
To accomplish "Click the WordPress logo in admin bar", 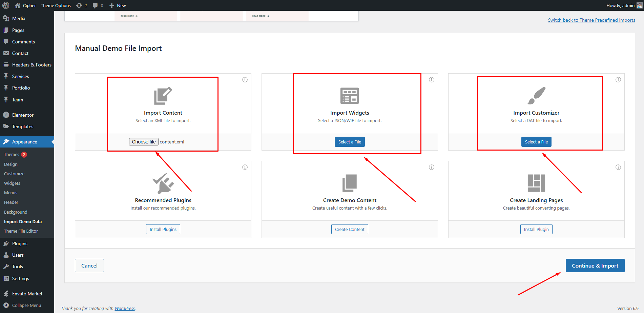I will 6,5.
